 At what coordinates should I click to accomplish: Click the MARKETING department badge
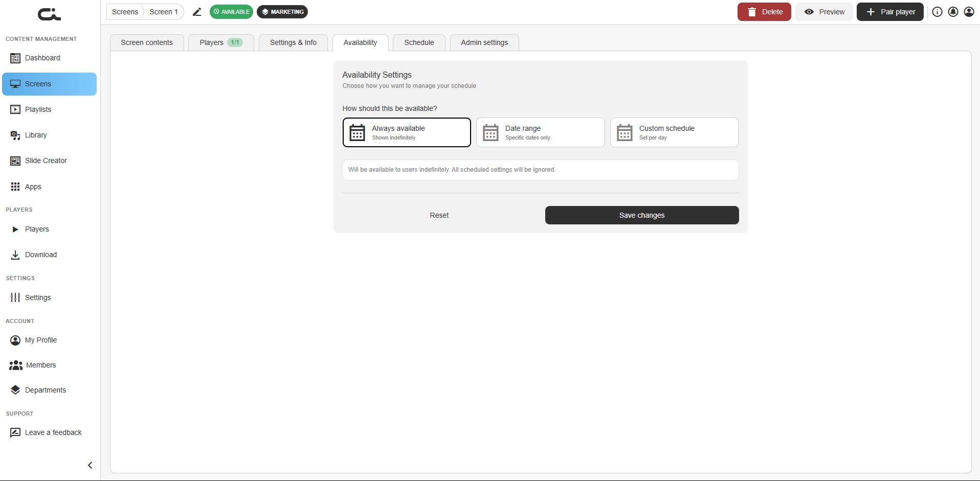point(282,12)
